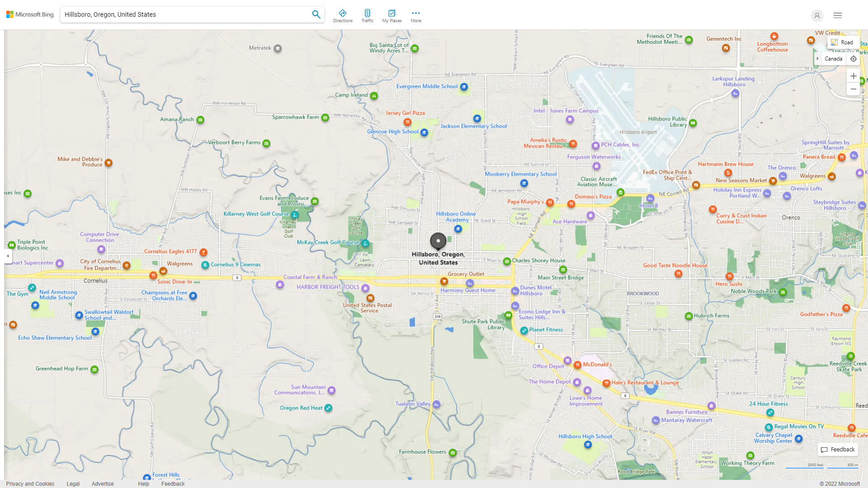
Task: Click the search magnifier icon
Action: [316, 14]
